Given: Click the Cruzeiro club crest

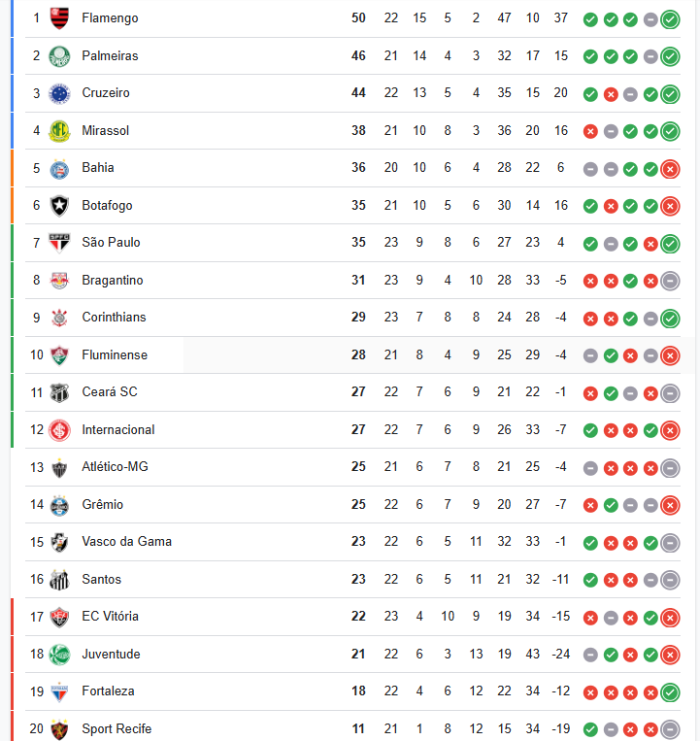Looking at the screenshot, I should 59,93.
